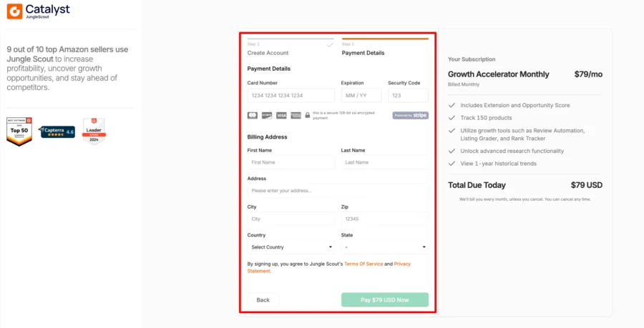Focus the Expiration MM / YY field
The image size is (644, 328).
(x=361, y=96)
